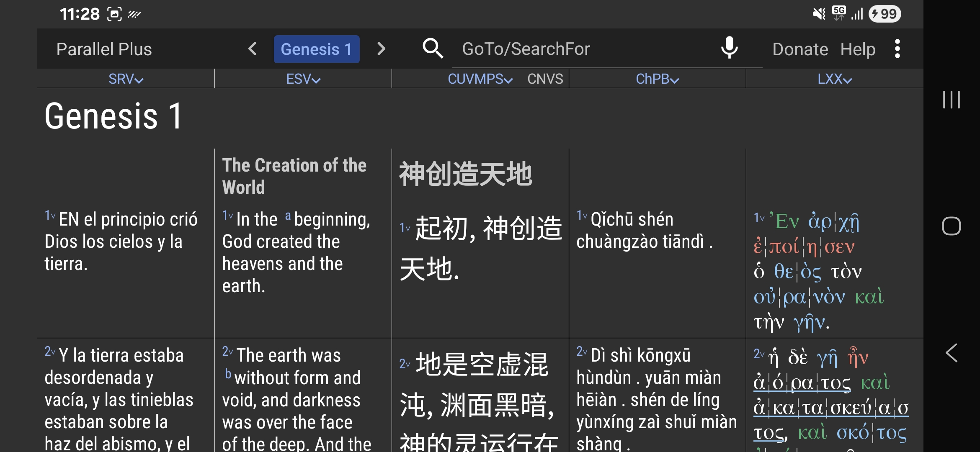The width and height of the screenshot is (980, 452).
Task: Open Android recent apps button
Action: pos(951,100)
